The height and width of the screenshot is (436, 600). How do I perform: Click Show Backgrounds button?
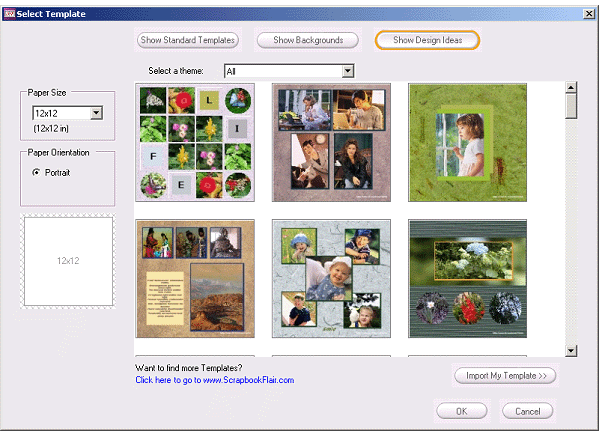click(x=308, y=40)
